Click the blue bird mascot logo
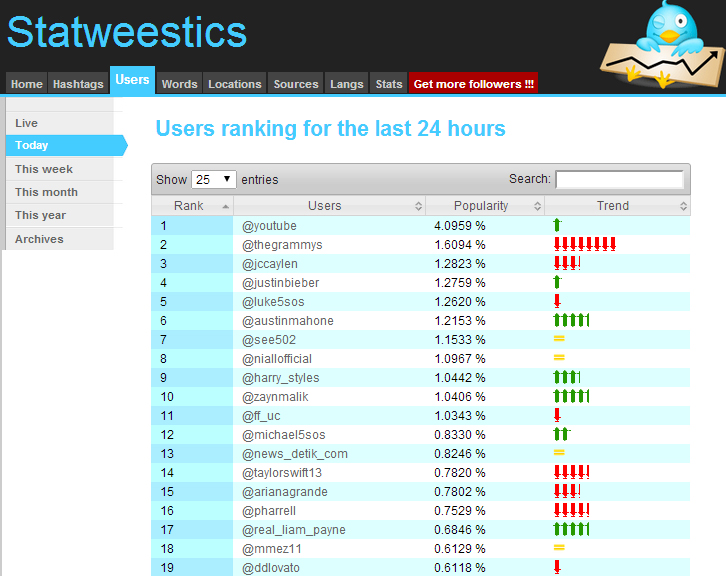726x576 pixels. pyautogui.click(x=663, y=45)
